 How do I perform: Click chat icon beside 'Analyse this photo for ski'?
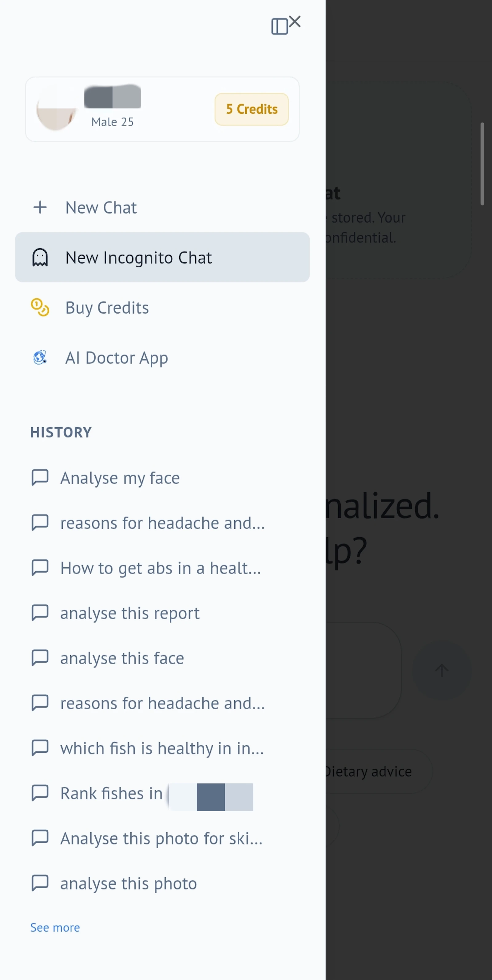40,838
